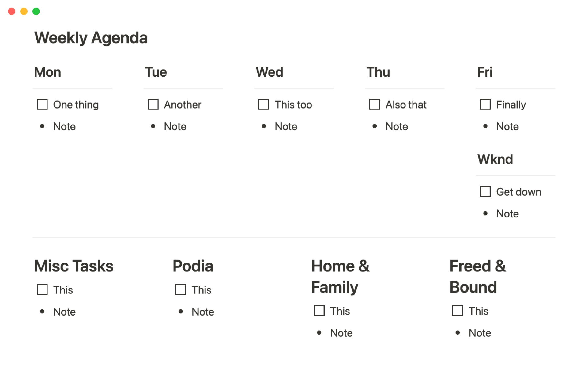The height and width of the screenshot is (368, 588).
Task: Click the Podia 'This' checkbox
Action: click(179, 289)
